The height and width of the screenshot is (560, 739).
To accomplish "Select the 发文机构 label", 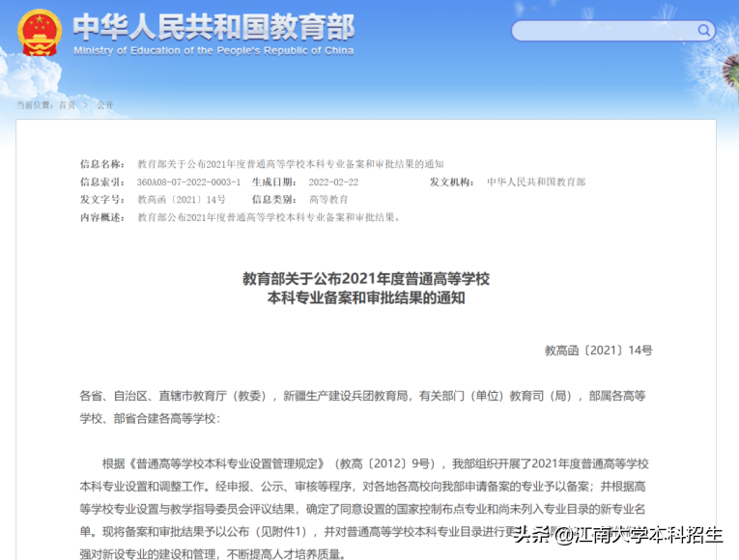I will point(451,182).
